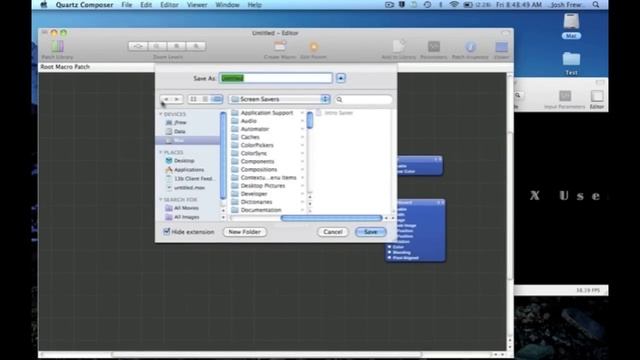Toggle the Hide extension checkbox
This screenshot has height=360, width=640.
[x=167, y=232]
